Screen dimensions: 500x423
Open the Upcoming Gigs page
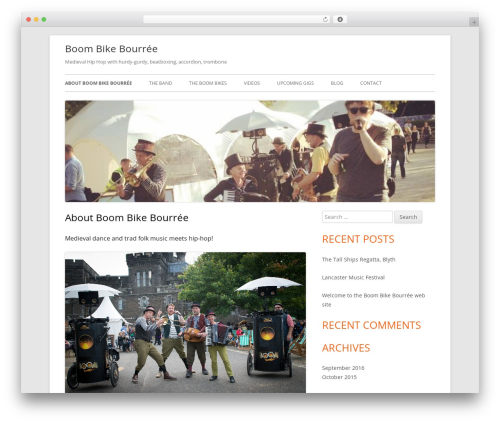click(x=295, y=83)
